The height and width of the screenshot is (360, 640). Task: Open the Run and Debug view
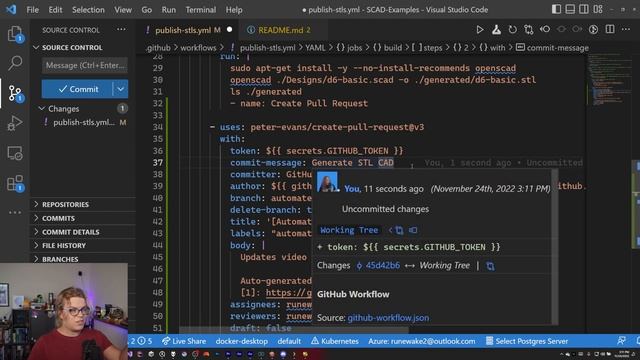15,123
